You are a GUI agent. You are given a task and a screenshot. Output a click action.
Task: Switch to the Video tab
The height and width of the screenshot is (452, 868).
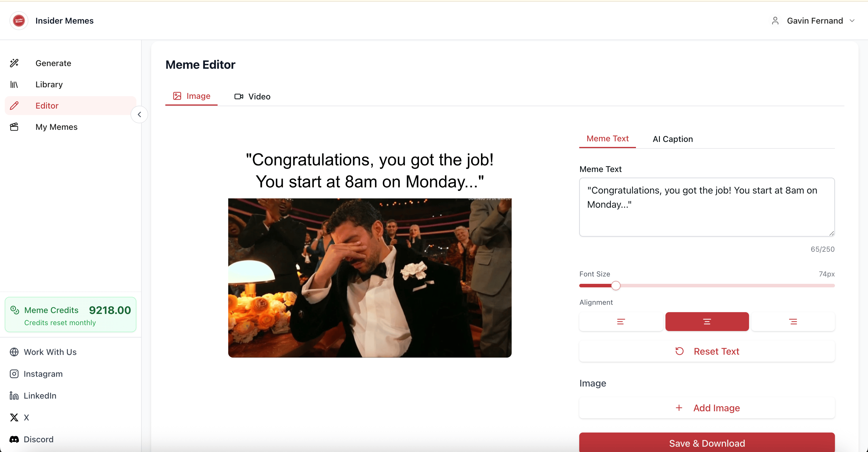252,97
